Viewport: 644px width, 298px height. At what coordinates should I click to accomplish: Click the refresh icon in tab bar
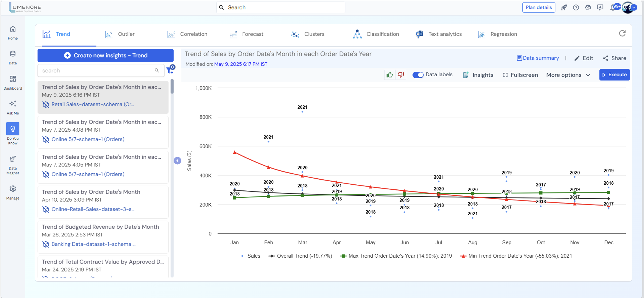(622, 34)
